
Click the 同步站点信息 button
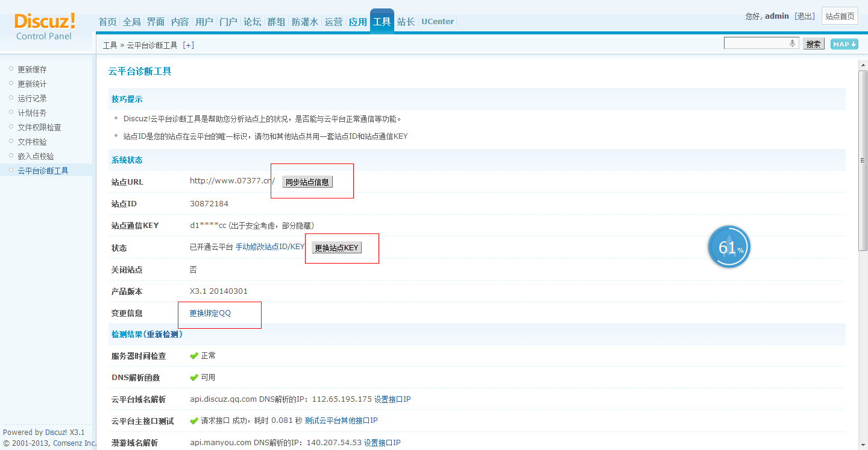307,182
